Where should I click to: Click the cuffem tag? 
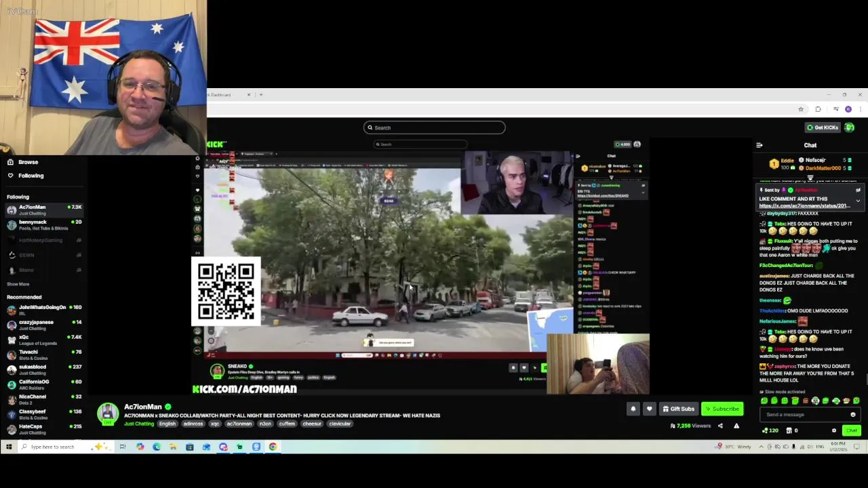tap(287, 424)
